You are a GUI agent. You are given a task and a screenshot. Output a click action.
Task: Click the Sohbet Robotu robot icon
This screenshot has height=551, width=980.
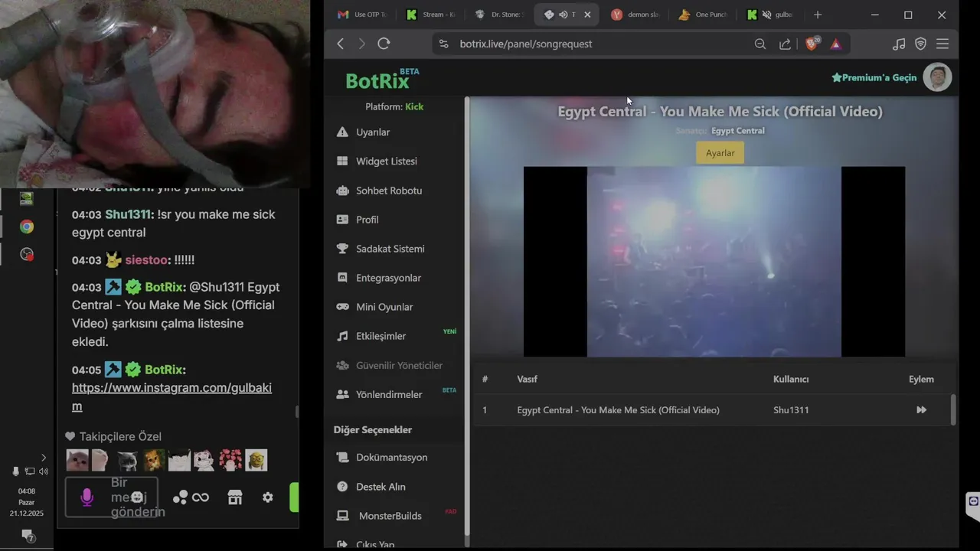[x=342, y=191]
